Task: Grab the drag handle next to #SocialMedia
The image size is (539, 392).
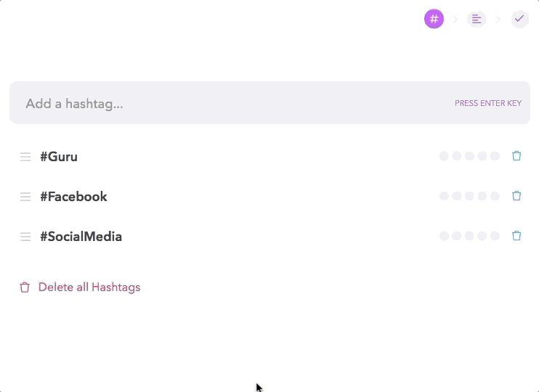Action: point(25,237)
